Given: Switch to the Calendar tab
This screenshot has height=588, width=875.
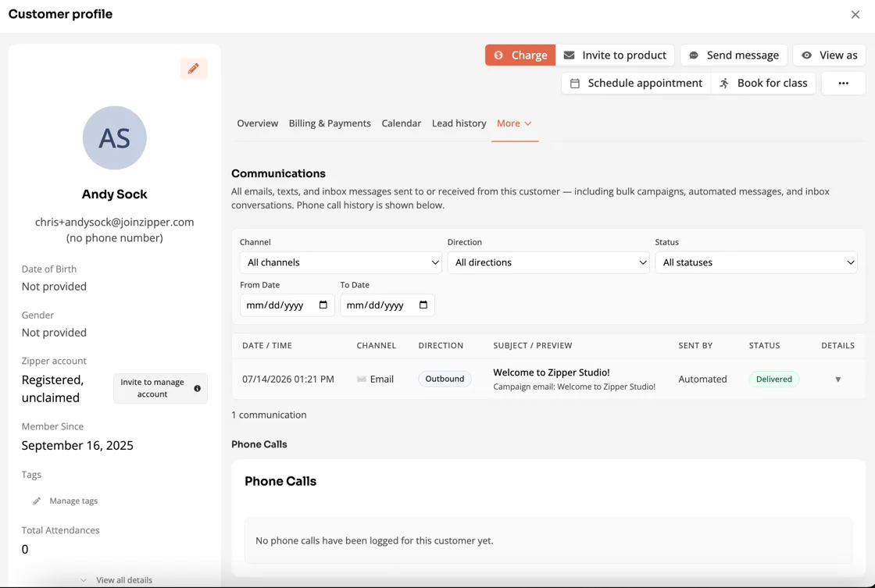Looking at the screenshot, I should [402, 123].
